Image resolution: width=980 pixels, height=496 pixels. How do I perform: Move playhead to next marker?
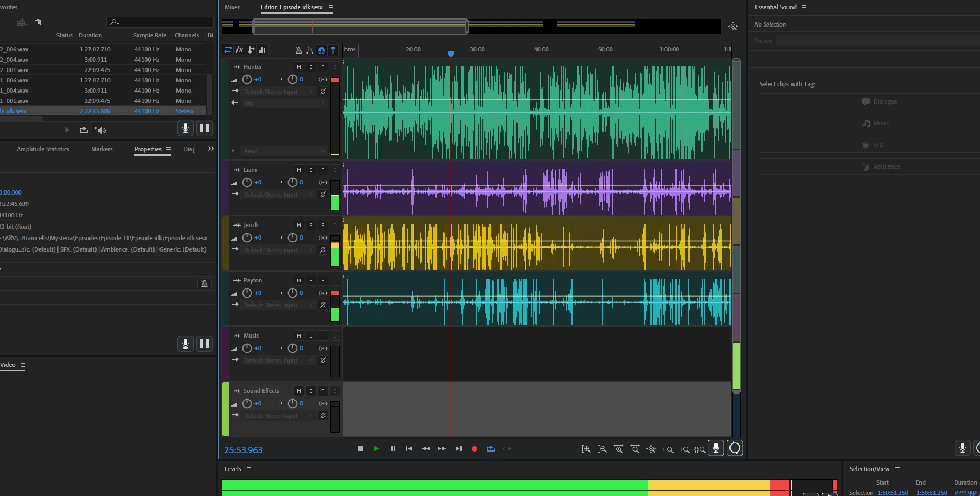pos(458,449)
